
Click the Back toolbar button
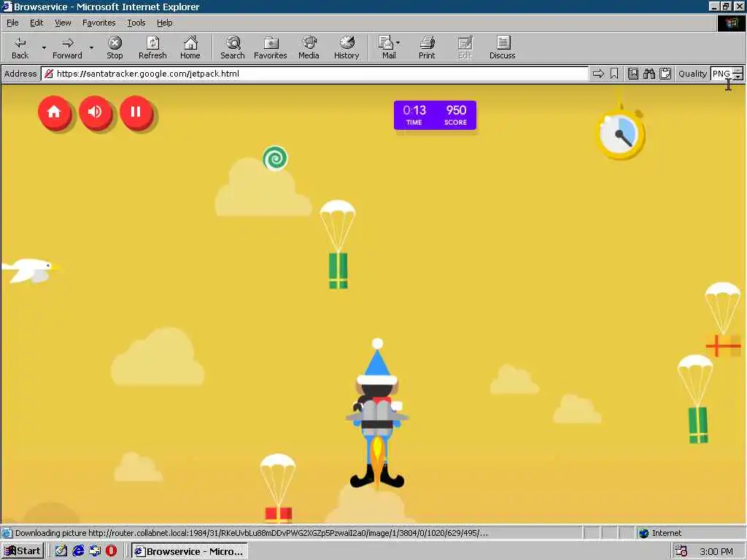(x=20, y=47)
